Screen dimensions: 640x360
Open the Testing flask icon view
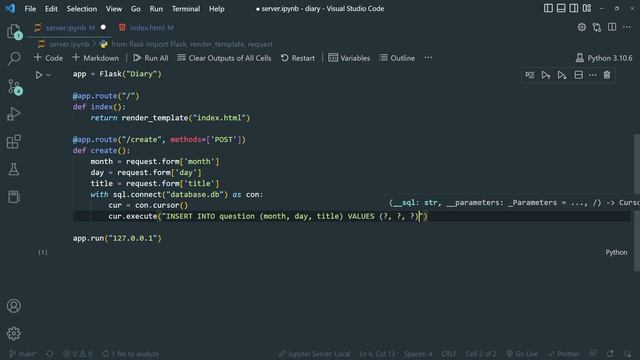pyautogui.click(x=14, y=169)
